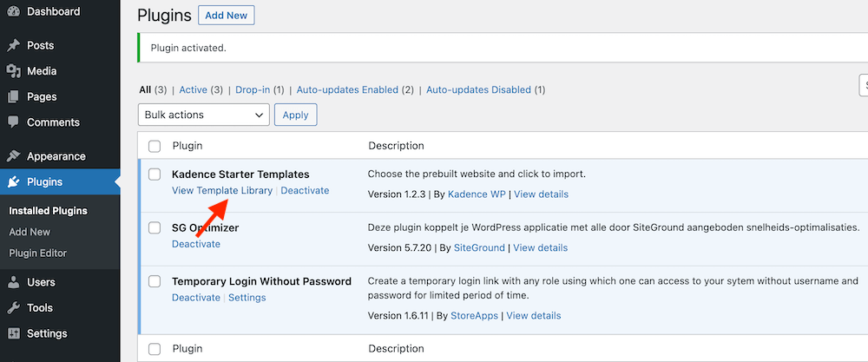Click the Plugin activated notice text
This screenshot has height=362, width=868.
coord(188,48)
